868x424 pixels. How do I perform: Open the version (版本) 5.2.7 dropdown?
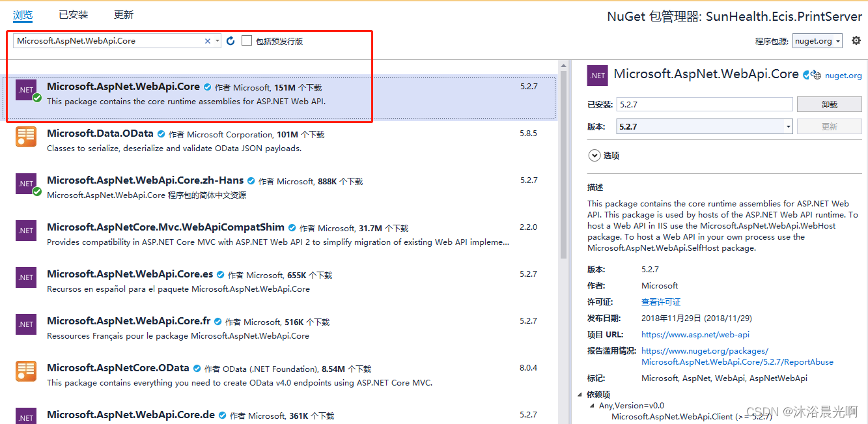tap(705, 126)
